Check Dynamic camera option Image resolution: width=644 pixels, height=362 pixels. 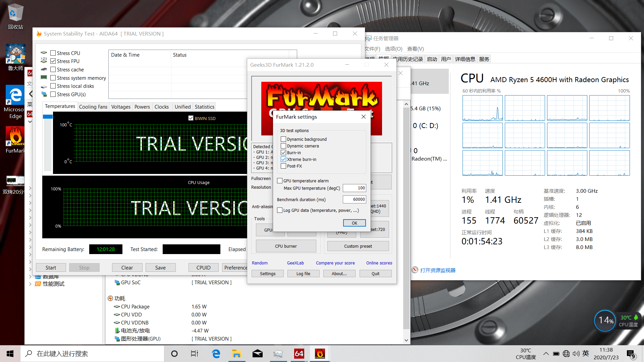[x=283, y=146]
